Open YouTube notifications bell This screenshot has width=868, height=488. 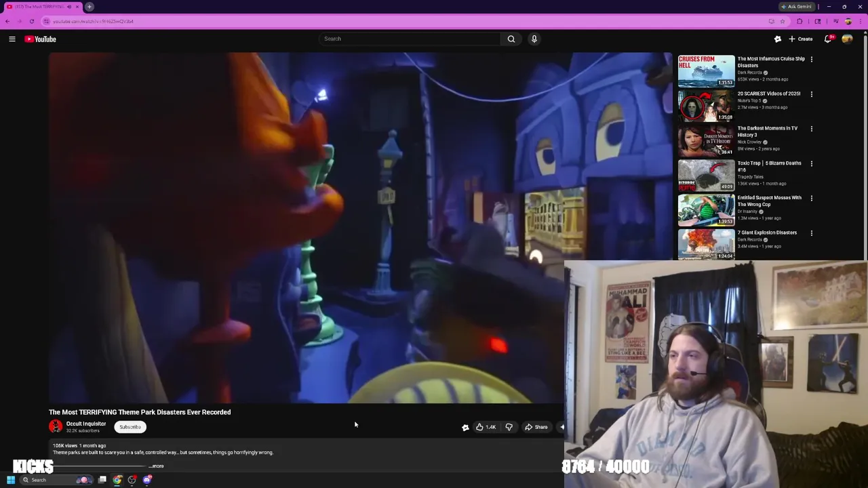click(x=827, y=39)
